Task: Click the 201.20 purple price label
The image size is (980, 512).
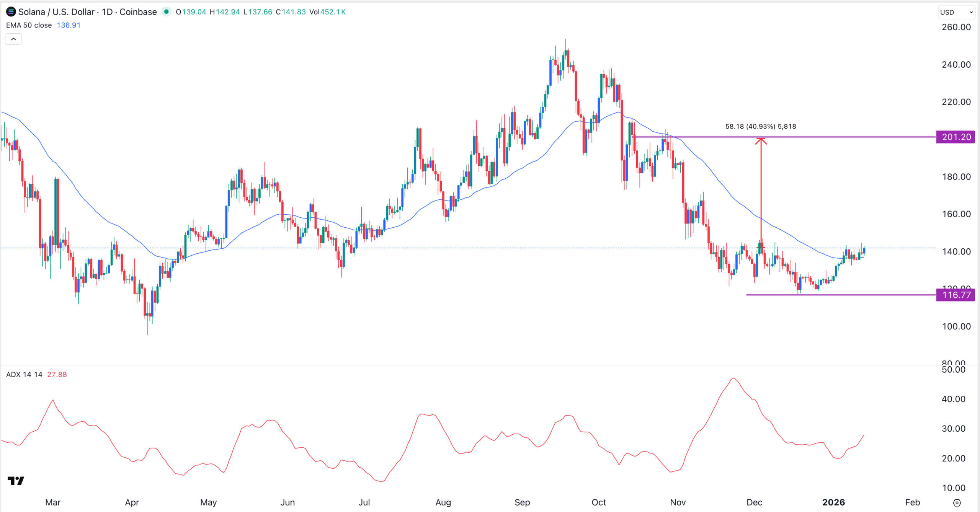Action: [956, 137]
